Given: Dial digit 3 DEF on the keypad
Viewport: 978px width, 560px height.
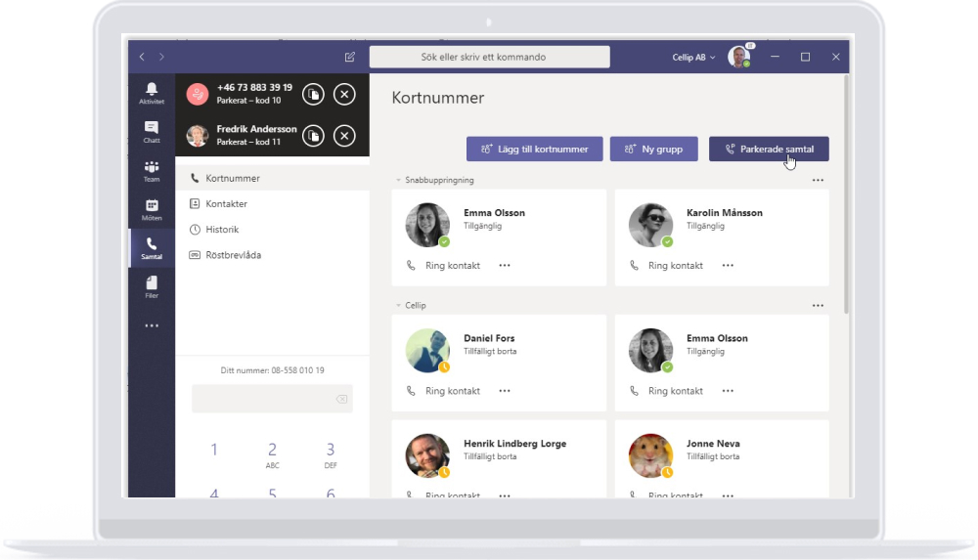Looking at the screenshot, I should coord(330,454).
